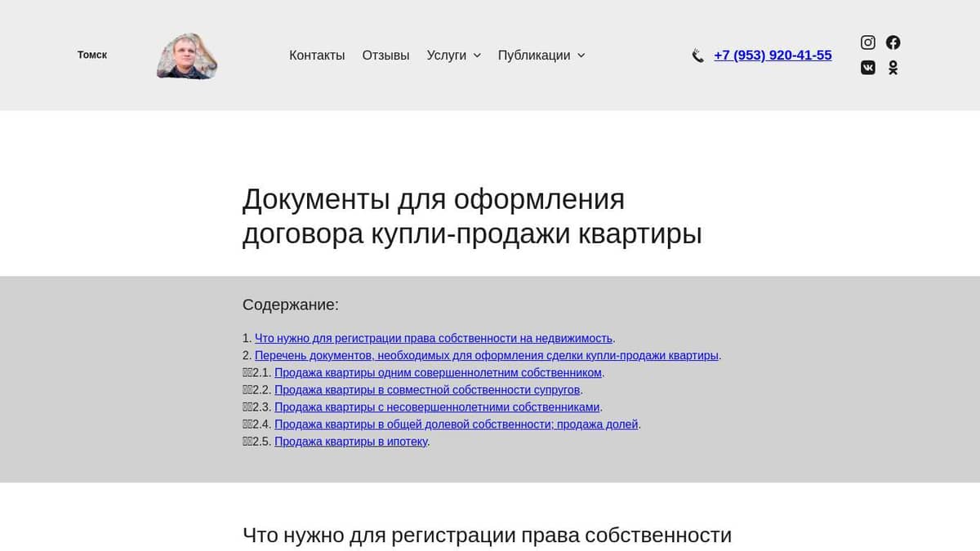Viewport: 980px width, 551px height.
Task: Open the Контакты menu item
Action: [x=317, y=56]
